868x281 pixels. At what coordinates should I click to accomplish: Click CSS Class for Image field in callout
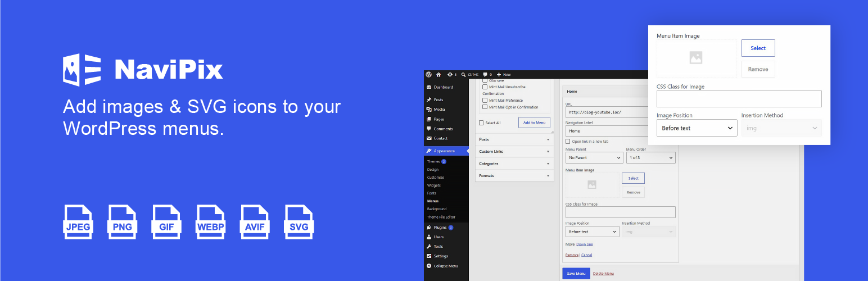(739, 99)
